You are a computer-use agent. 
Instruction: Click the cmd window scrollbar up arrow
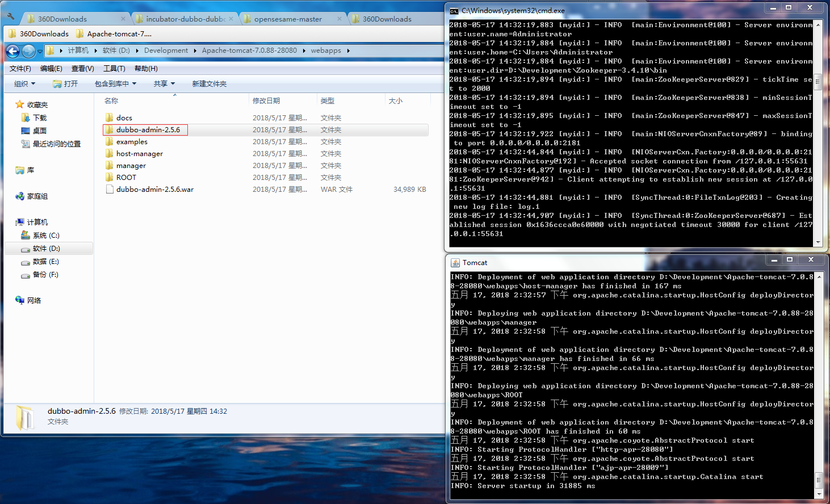coord(818,25)
